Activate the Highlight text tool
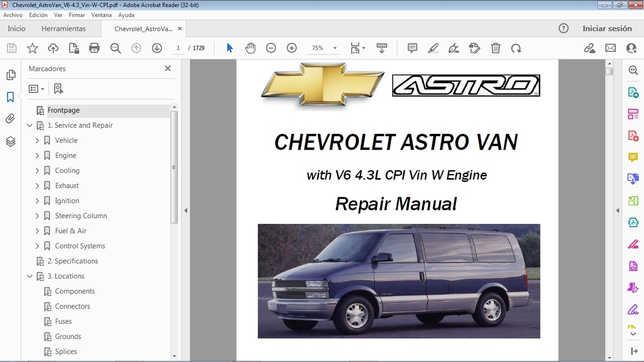The image size is (644, 362). [433, 48]
